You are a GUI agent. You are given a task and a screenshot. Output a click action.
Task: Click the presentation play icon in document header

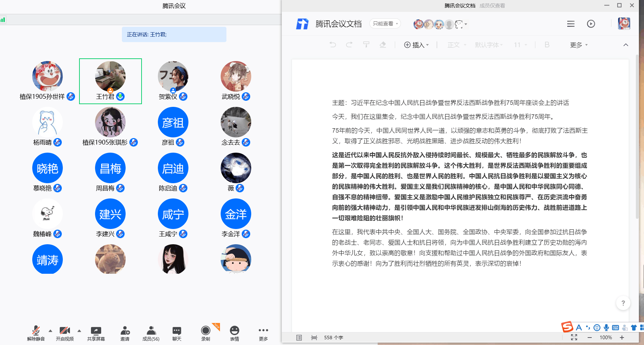591,24
